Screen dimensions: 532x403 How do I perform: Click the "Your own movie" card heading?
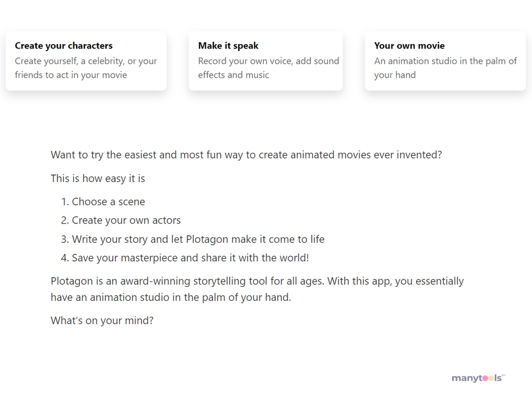point(410,46)
